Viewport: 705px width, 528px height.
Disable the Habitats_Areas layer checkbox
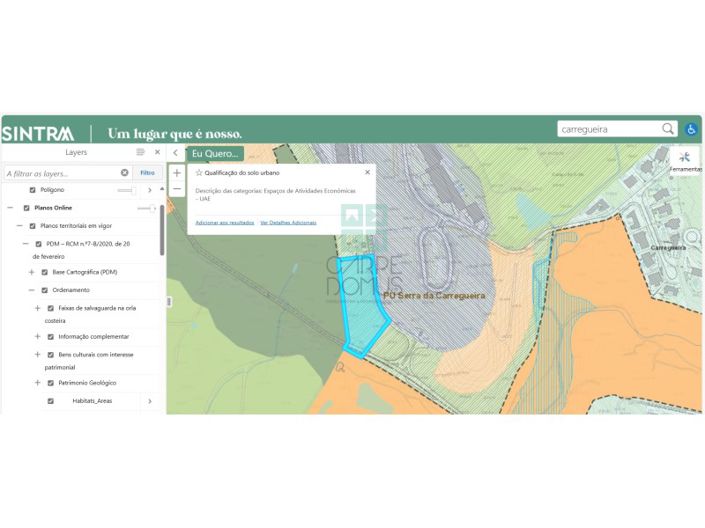[x=49, y=400]
